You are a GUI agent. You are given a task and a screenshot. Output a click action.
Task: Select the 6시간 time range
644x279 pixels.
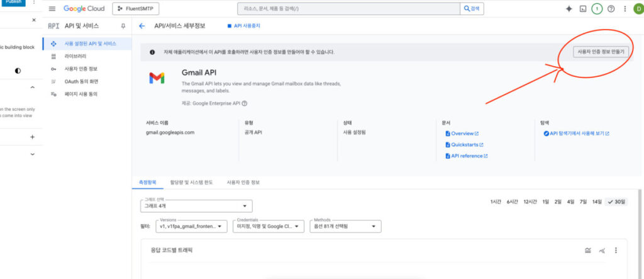click(x=512, y=202)
